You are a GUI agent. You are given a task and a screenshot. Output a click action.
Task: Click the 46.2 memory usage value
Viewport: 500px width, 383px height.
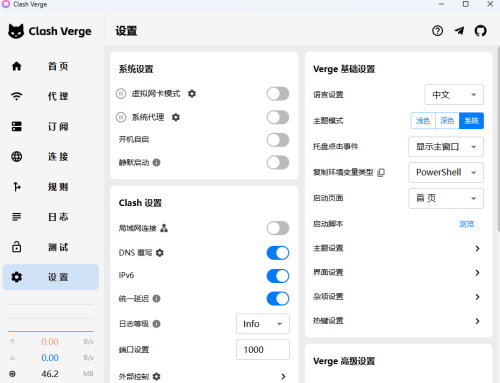coord(50,374)
